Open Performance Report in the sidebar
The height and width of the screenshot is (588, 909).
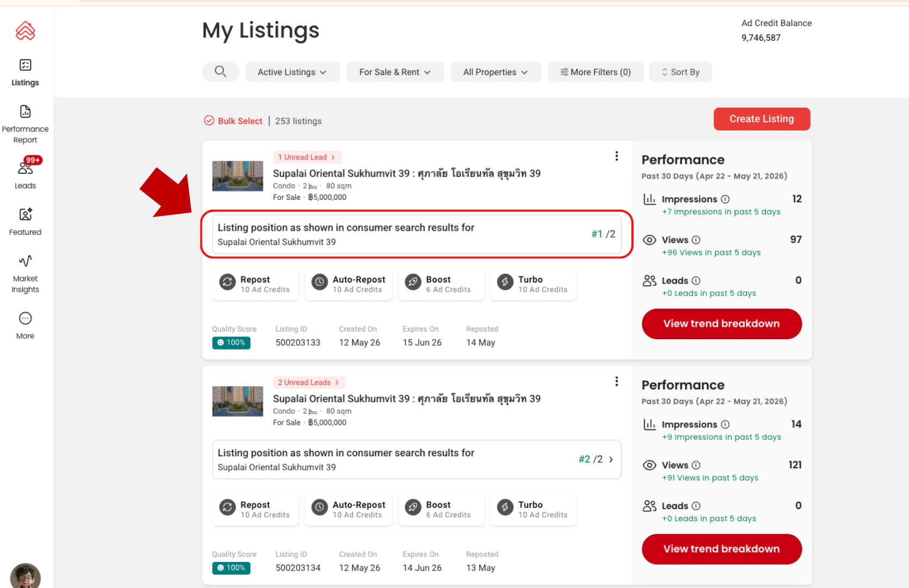point(25,124)
